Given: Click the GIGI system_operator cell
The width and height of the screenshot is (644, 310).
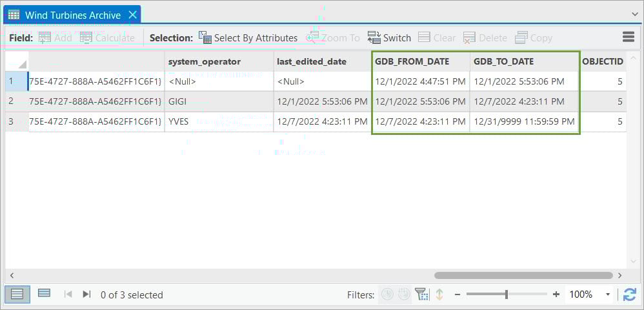Looking at the screenshot, I should (x=219, y=101).
